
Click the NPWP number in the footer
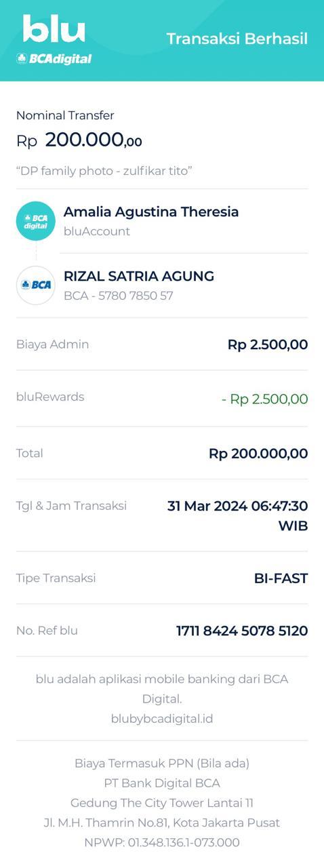coord(162,842)
